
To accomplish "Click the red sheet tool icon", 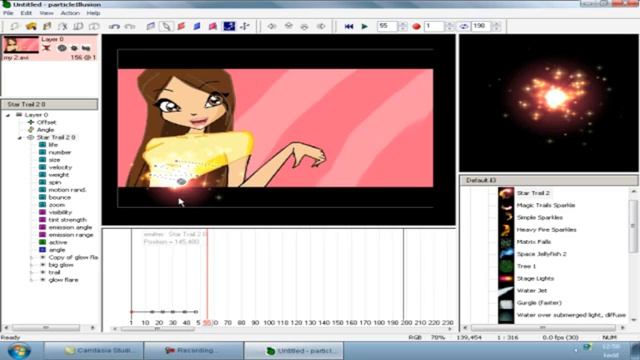I will (181, 27).
